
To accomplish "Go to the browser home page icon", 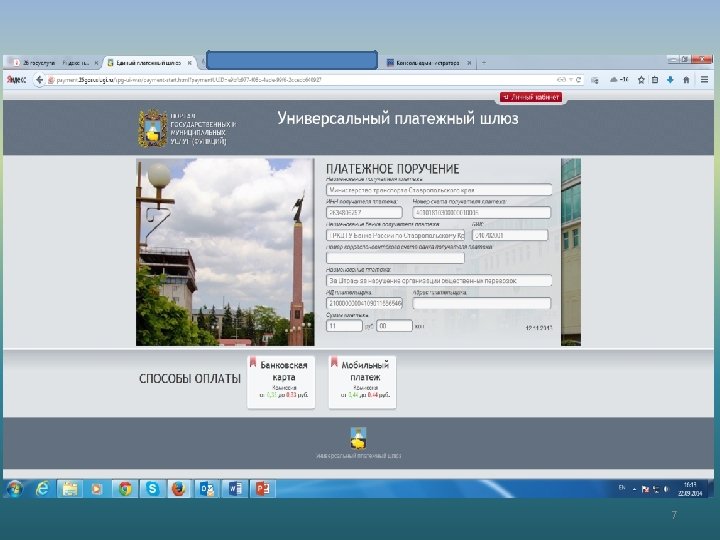I will pos(686,80).
